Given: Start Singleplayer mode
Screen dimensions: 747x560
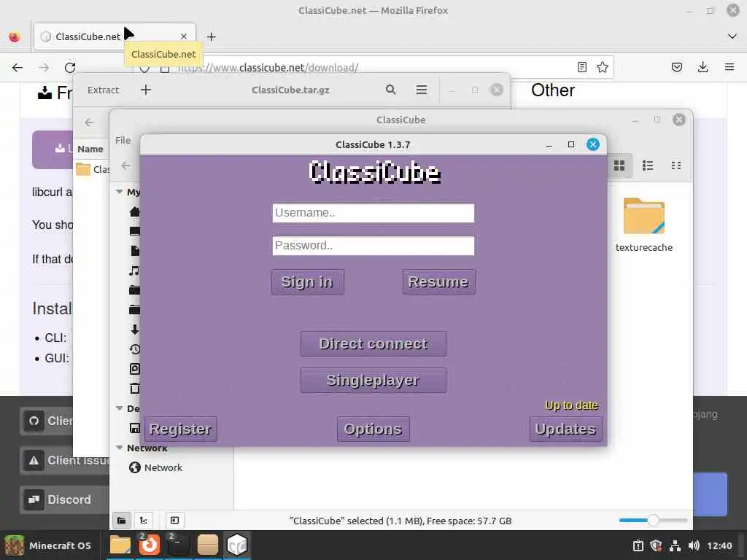Looking at the screenshot, I should tap(373, 381).
